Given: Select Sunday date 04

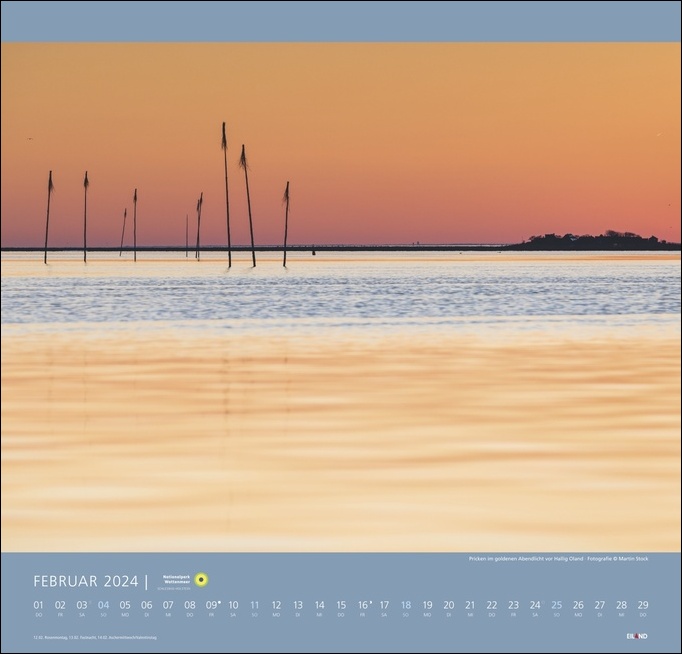Looking at the screenshot, I should point(103,605).
